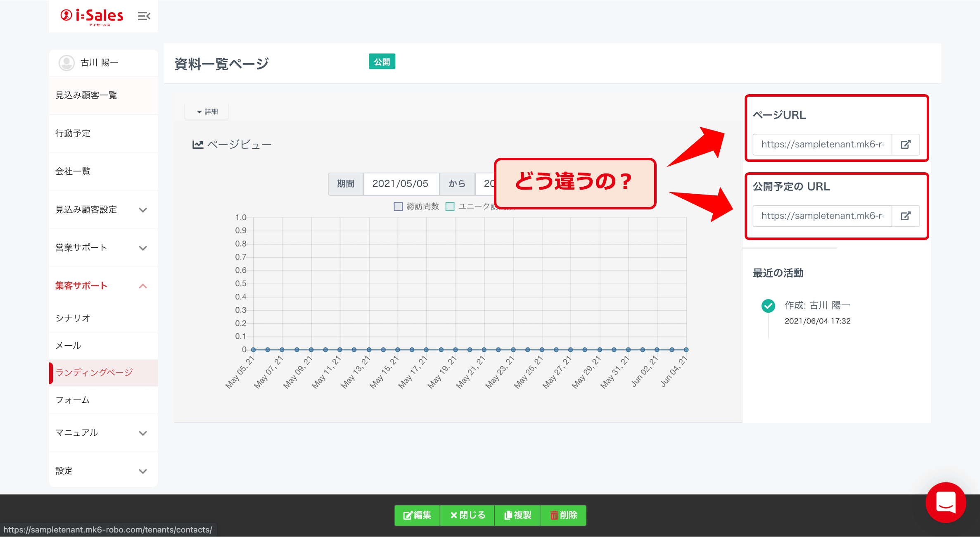Toggle the 総訪問数 legend box

coord(398,207)
